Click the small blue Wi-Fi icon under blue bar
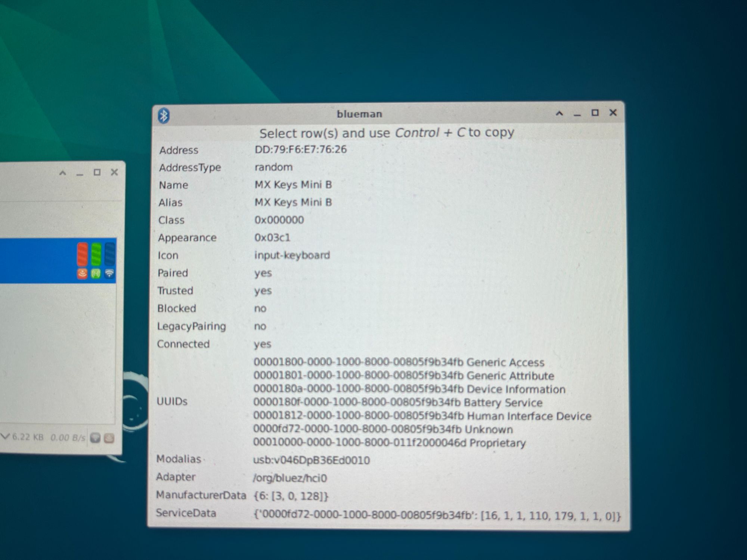Viewport: 747px width, 560px height. point(109,274)
